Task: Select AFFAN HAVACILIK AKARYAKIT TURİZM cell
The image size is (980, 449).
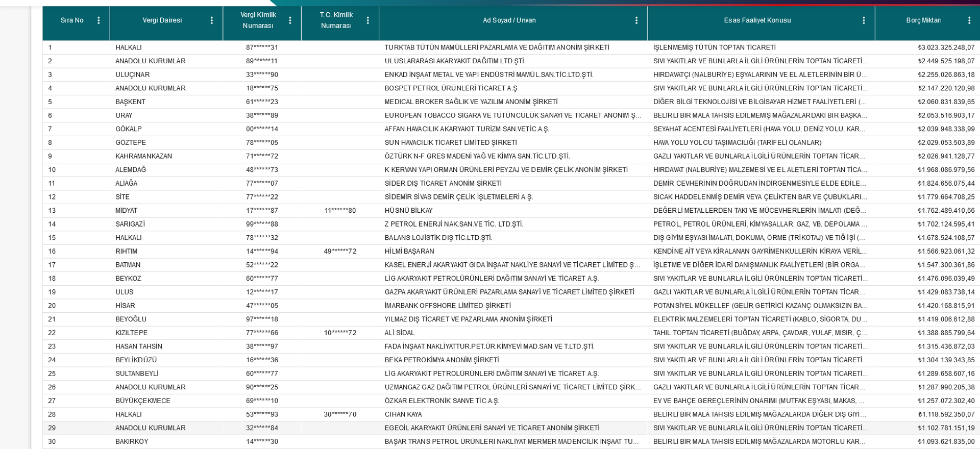Action: coord(513,129)
